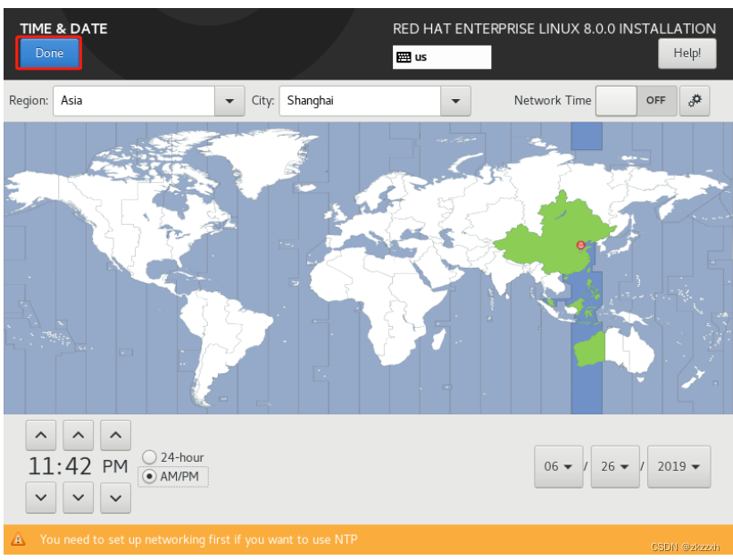The width and height of the screenshot is (733, 560).
Task: Open the Help! button
Action: [x=687, y=54]
